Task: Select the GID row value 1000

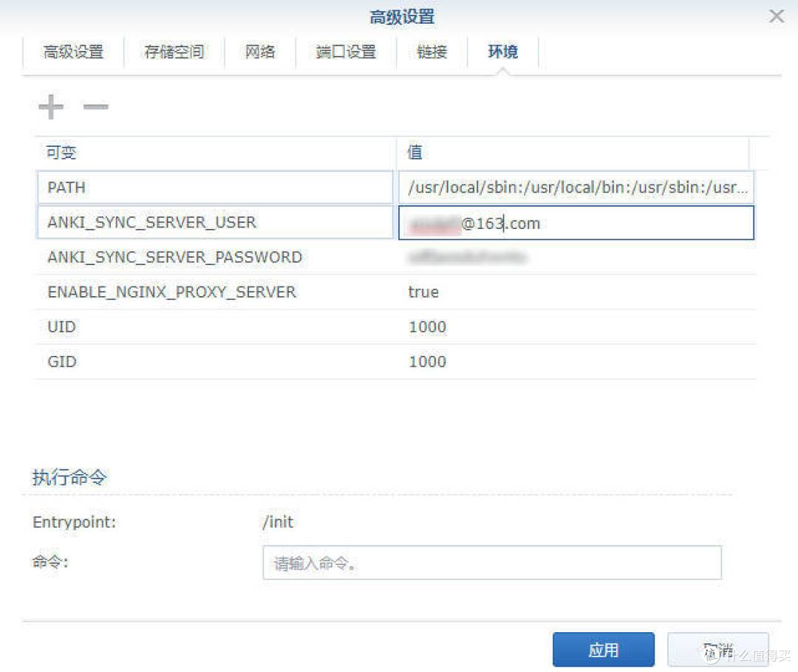Action: [426, 361]
